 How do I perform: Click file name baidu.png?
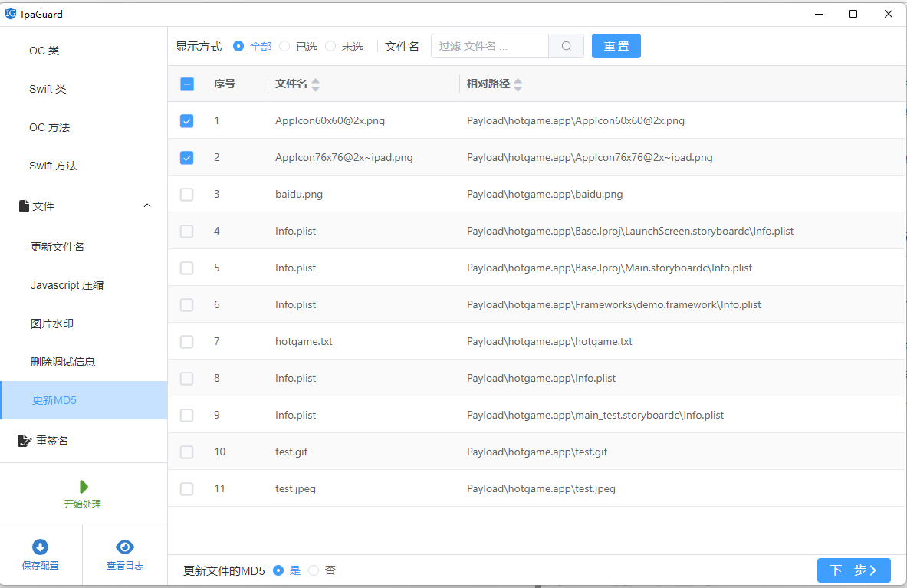299,194
